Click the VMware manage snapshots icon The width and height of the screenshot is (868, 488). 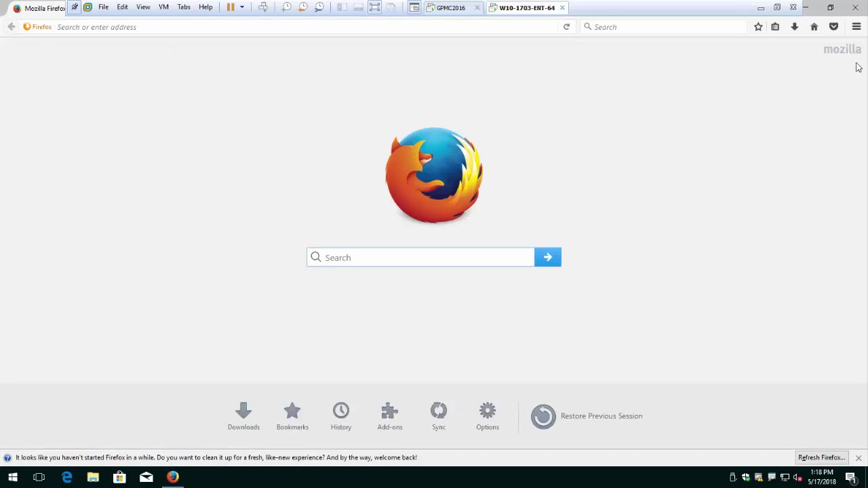pyautogui.click(x=319, y=7)
